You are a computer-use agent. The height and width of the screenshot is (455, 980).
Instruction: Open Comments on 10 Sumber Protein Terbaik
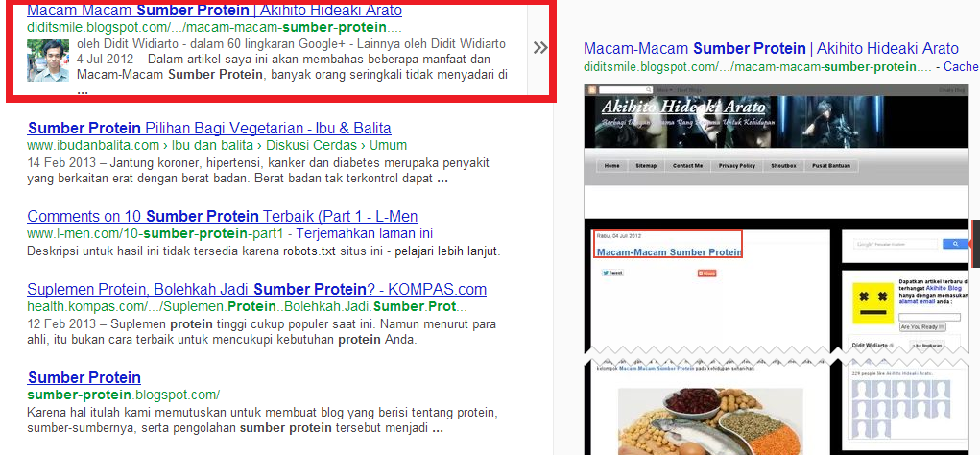(223, 217)
